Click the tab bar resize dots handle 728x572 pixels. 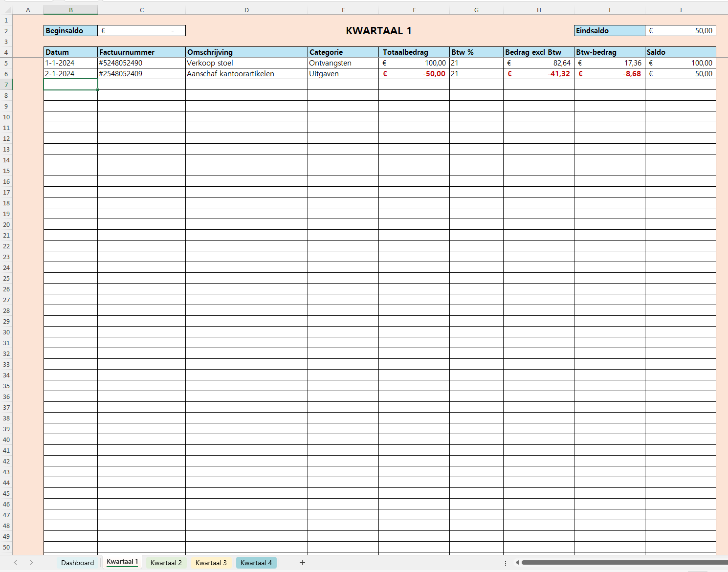506,563
